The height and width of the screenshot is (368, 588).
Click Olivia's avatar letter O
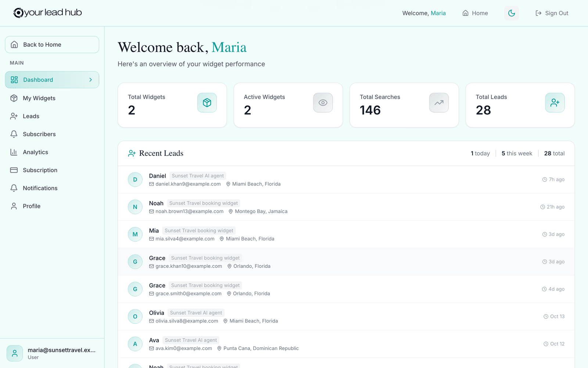click(x=135, y=316)
